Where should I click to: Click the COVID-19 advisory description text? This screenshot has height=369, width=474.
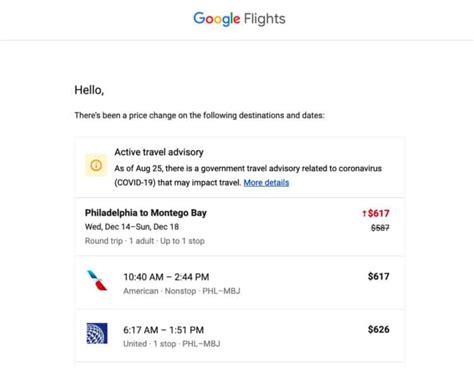pyautogui.click(x=248, y=175)
